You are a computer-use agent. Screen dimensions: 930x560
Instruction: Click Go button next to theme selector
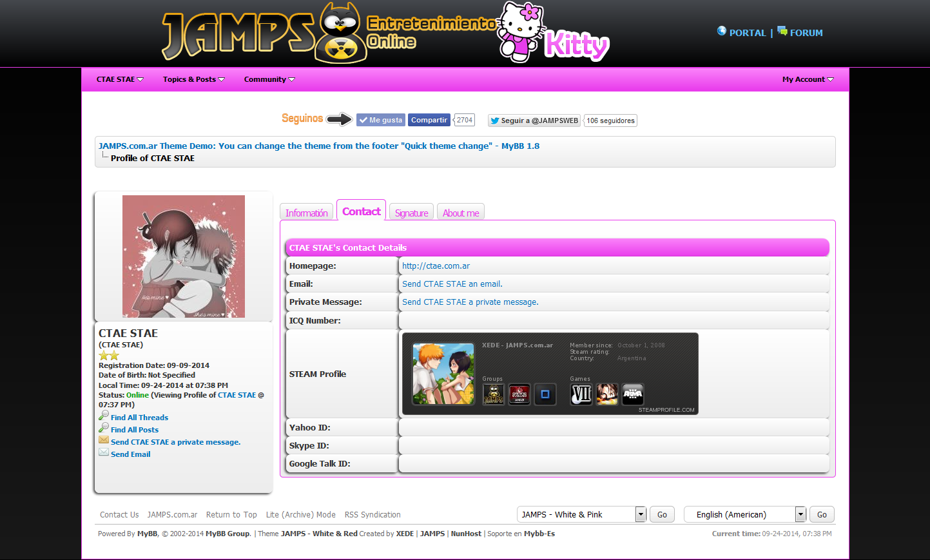click(x=662, y=514)
